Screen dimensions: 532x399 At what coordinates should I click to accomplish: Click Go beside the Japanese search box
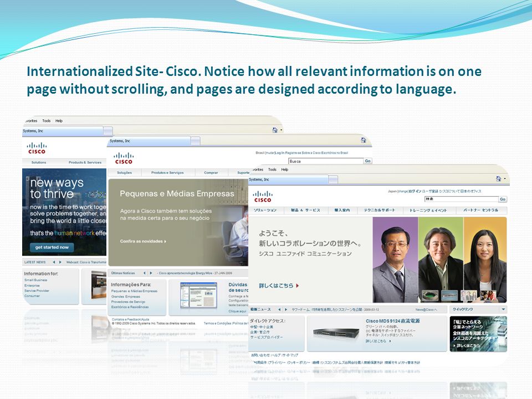click(503, 199)
